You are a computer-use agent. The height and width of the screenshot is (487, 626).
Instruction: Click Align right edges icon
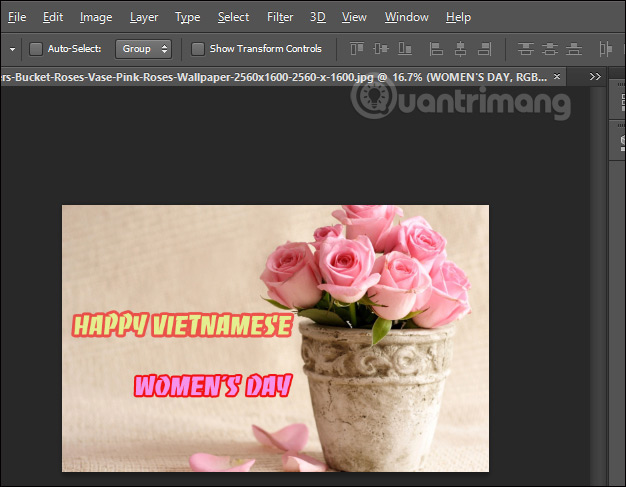(484, 49)
